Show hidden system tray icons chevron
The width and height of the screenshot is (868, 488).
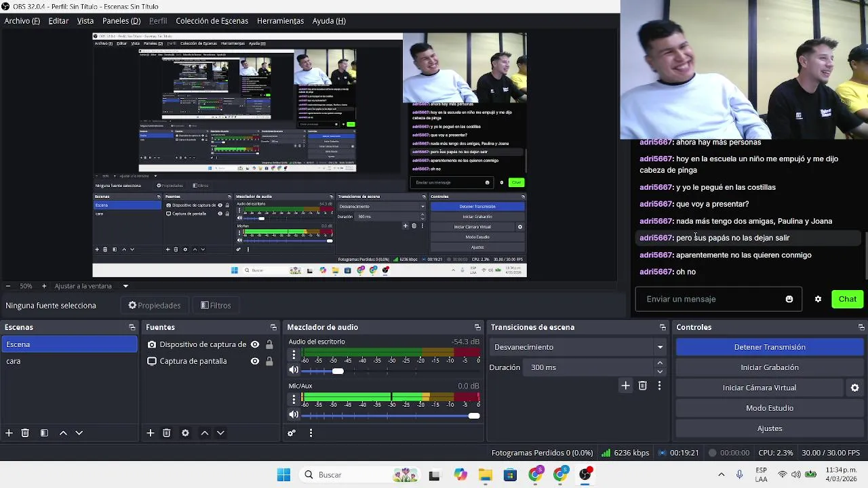pos(721,475)
